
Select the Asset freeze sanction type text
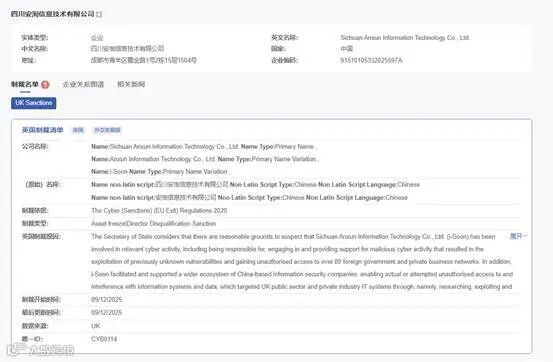click(153, 224)
